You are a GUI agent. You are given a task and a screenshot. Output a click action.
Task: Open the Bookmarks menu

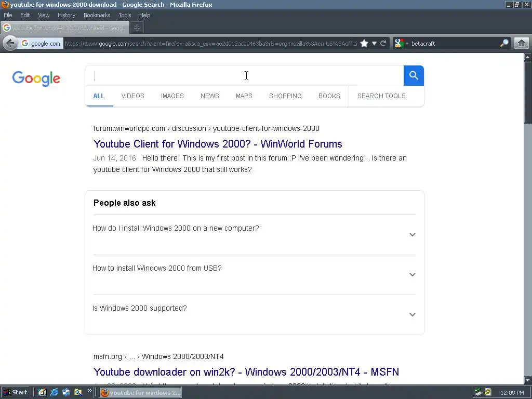[97, 15]
